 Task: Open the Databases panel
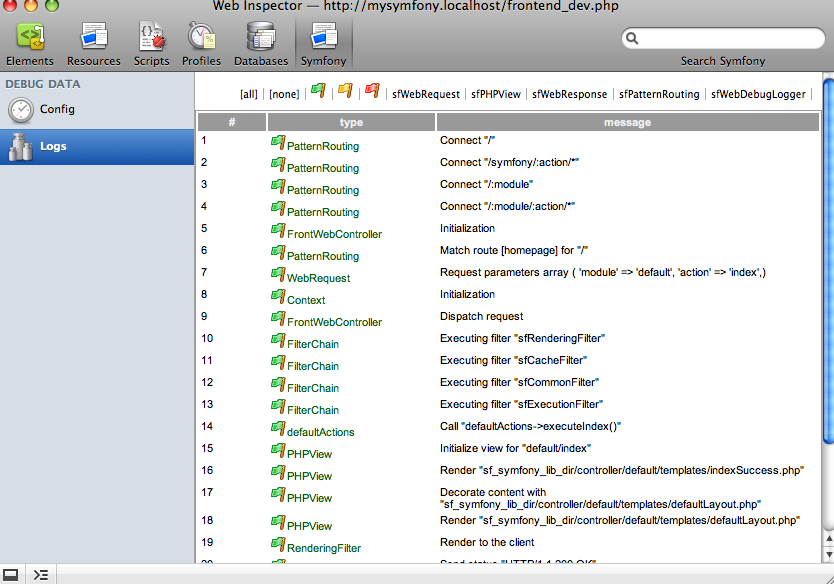tap(260, 43)
